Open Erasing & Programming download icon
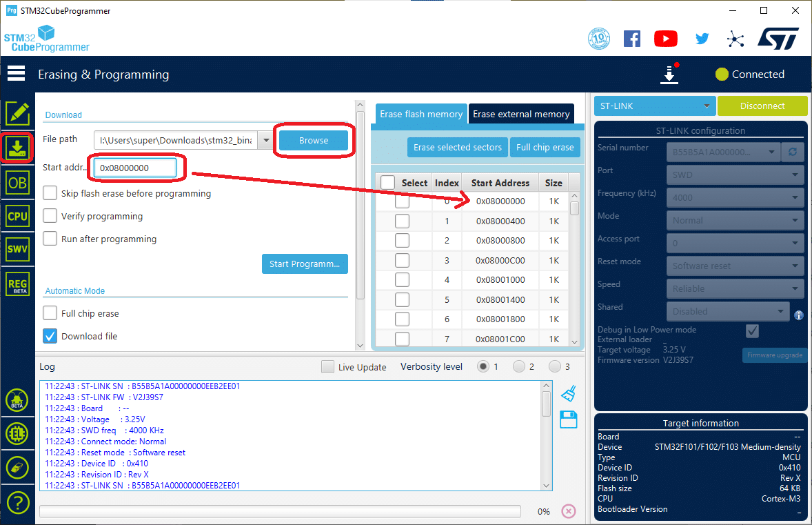This screenshot has width=812, height=525. (17, 148)
